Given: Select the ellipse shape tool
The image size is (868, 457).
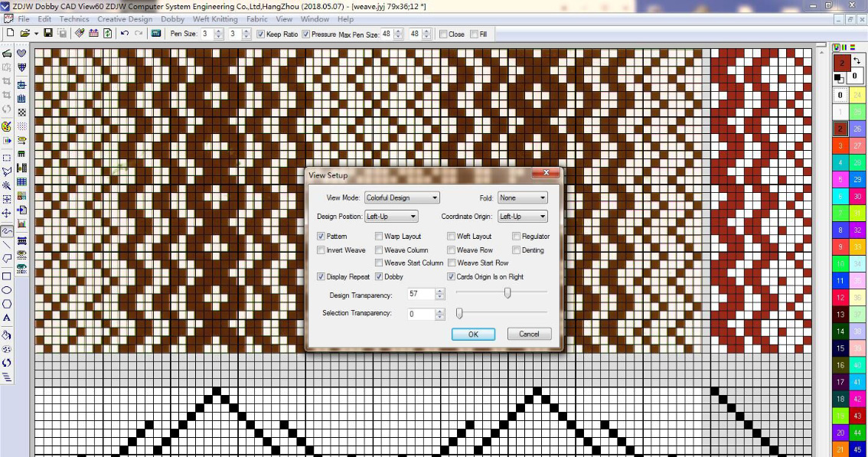Looking at the screenshot, I should tap(7, 290).
